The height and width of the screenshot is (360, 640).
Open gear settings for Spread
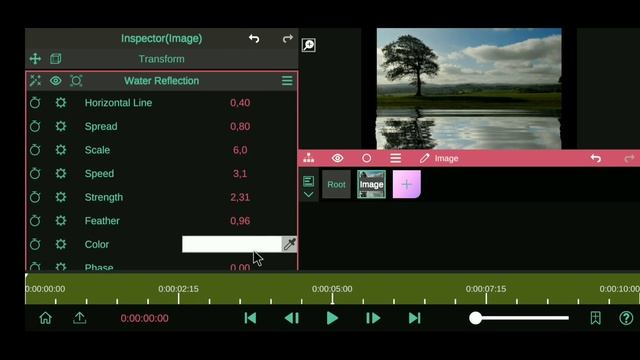pyautogui.click(x=61, y=126)
